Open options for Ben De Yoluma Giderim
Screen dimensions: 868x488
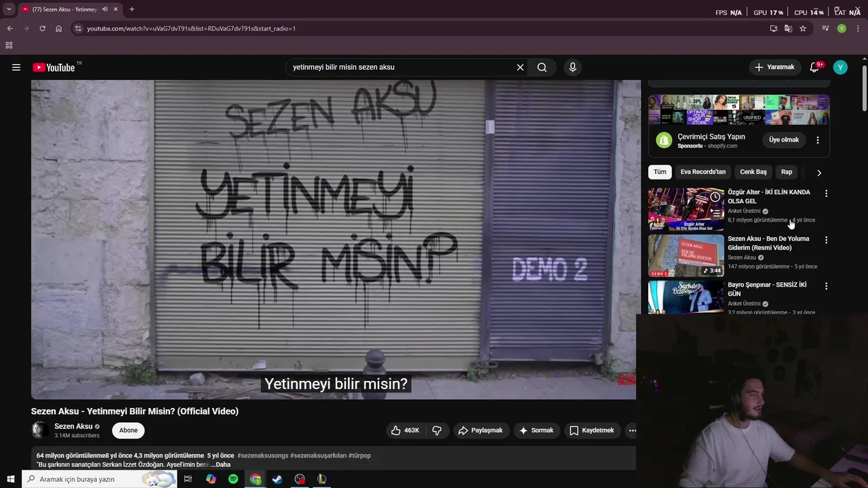(x=826, y=240)
